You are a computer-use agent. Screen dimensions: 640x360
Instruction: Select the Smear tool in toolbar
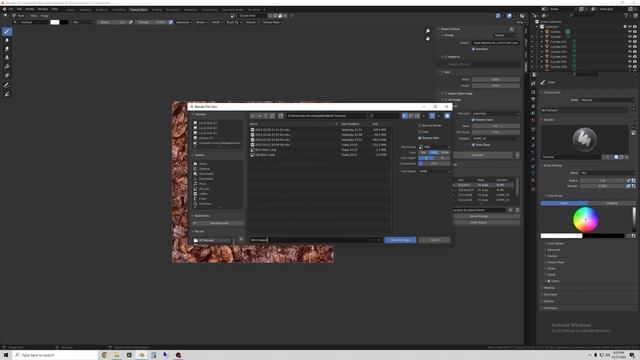(x=7, y=49)
